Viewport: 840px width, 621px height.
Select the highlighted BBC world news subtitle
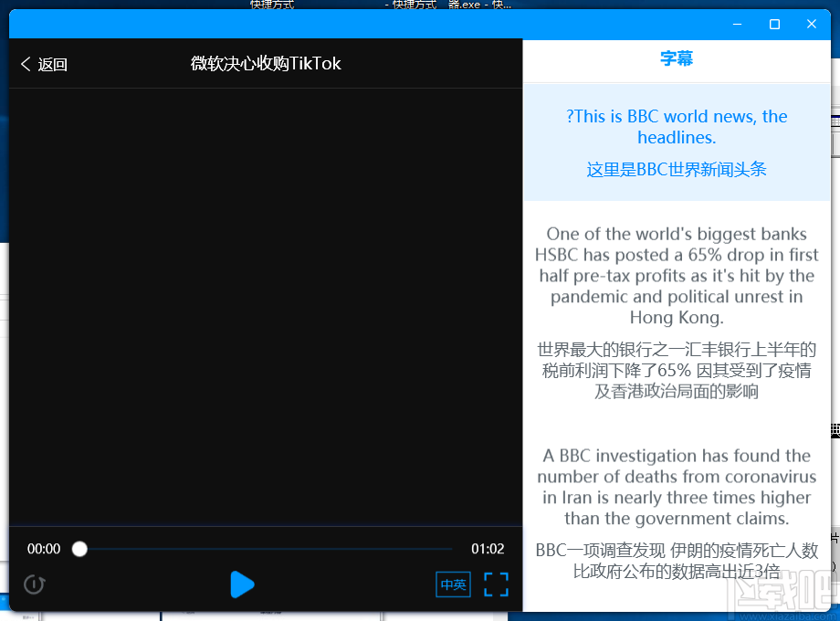coord(676,127)
